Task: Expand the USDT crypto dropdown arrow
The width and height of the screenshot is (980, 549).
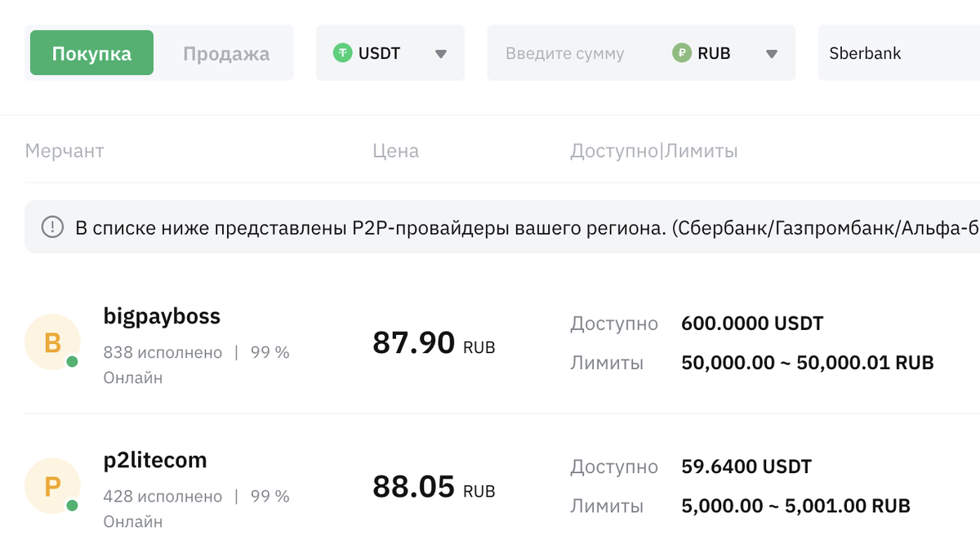Action: (441, 54)
